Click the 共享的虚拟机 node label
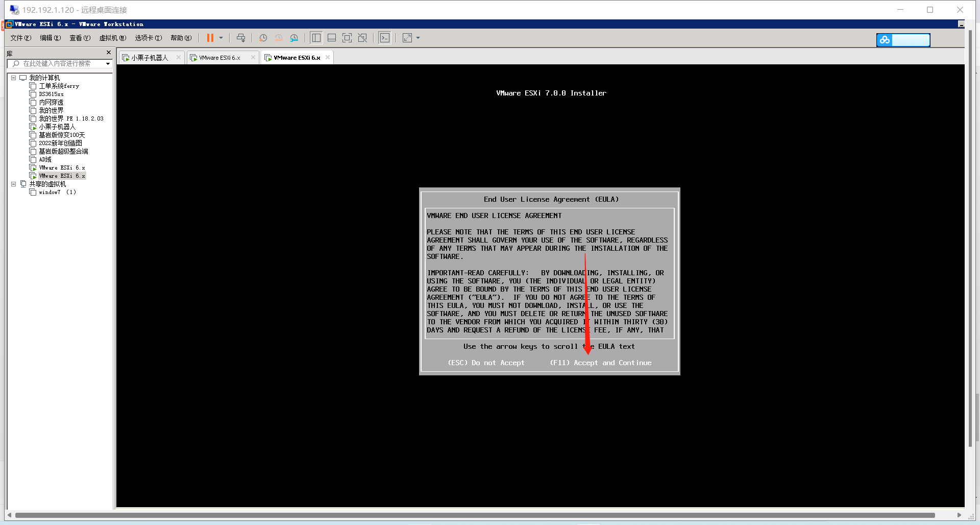980x525 pixels. (47, 184)
